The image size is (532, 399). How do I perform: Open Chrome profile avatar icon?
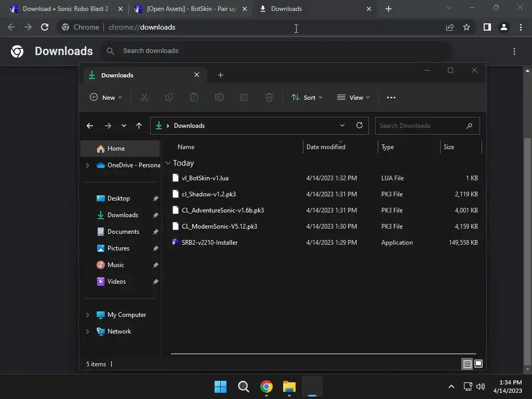pyautogui.click(x=504, y=27)
